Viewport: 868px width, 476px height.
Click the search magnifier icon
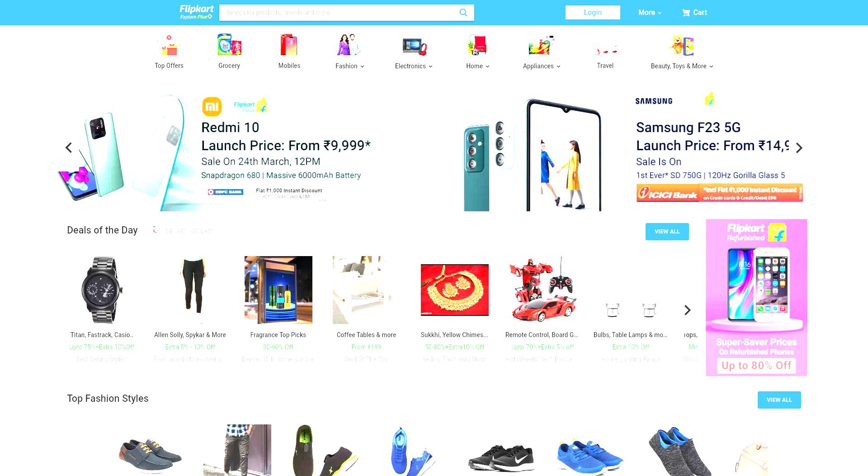click(463, 13)
